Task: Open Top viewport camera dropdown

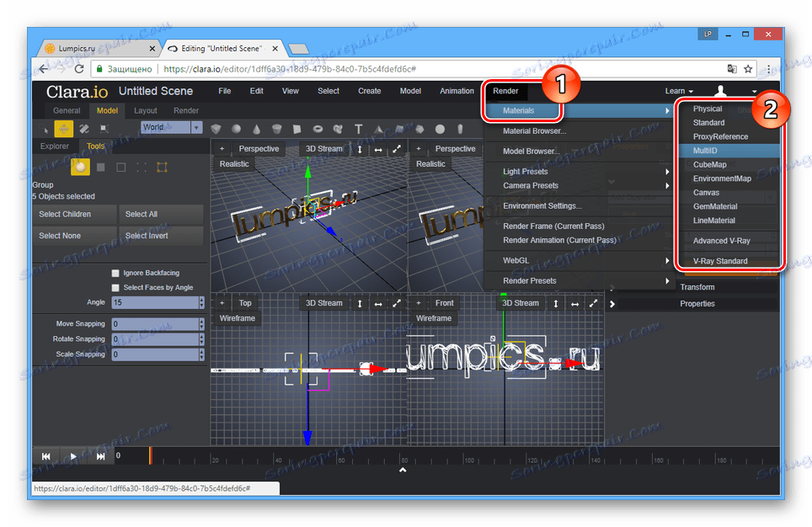Action: click(x=244, y=303)
